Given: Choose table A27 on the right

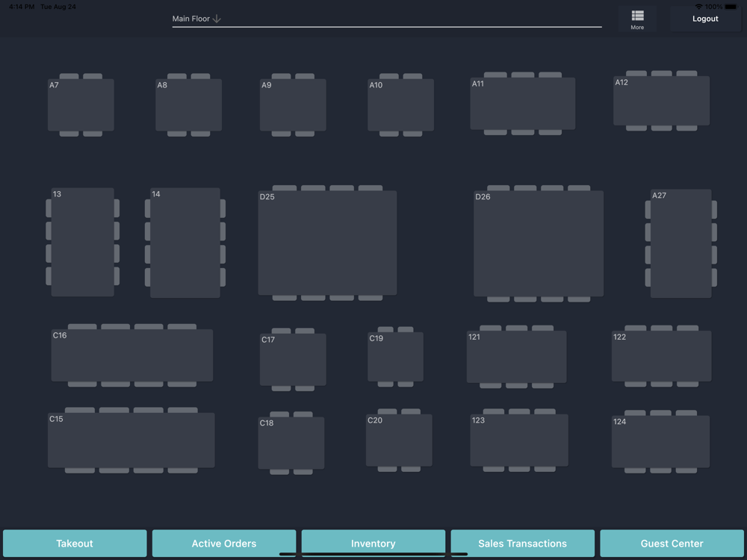Looking at the screenshot, I should [681, 243].
